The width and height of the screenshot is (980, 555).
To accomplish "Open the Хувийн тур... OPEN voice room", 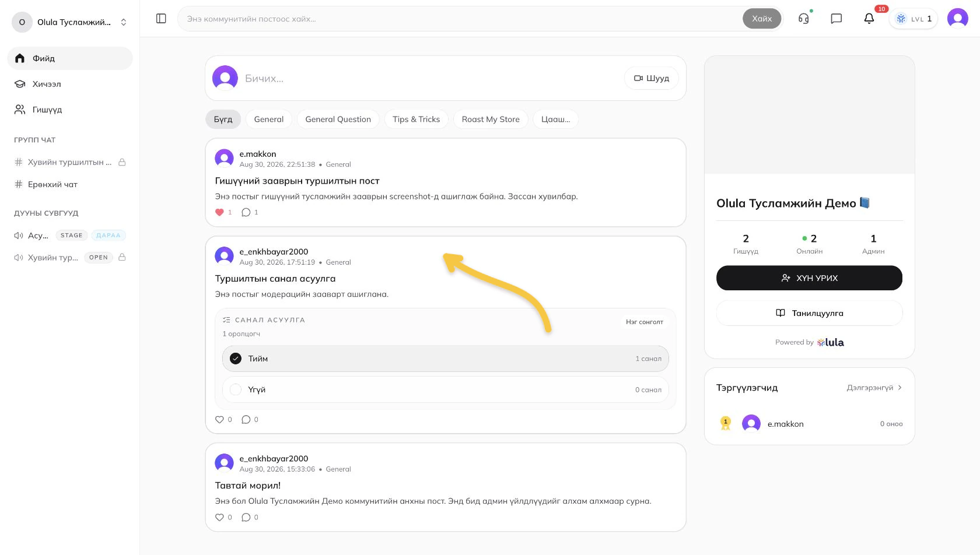I will point(70,257).
